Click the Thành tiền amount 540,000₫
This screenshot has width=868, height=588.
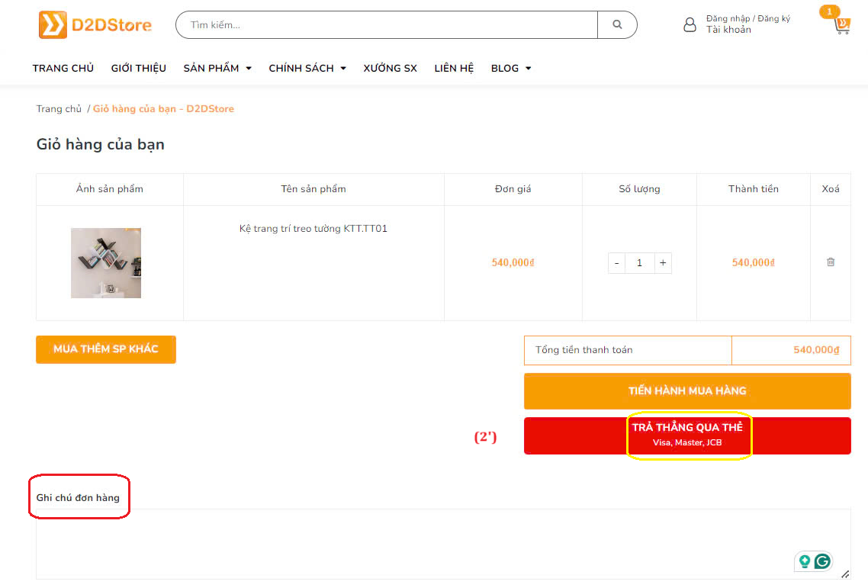tap(753, 262)
